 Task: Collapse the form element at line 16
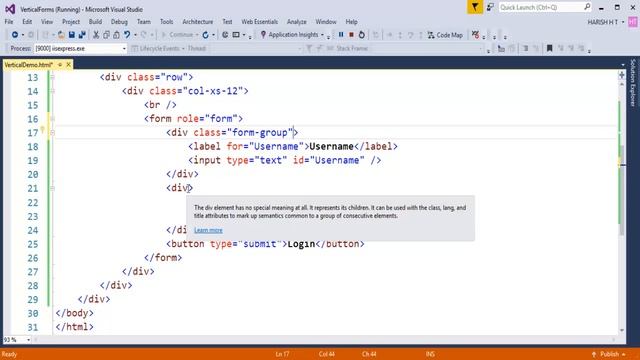pyautogui.click(x=52, y=119)
